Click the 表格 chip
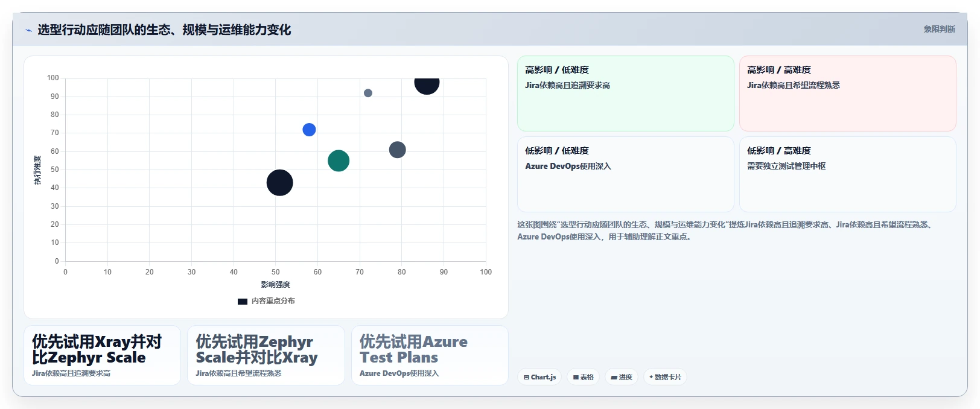This screenshot has height=409, width=980. pyautogui.click(x=583, y=377)
